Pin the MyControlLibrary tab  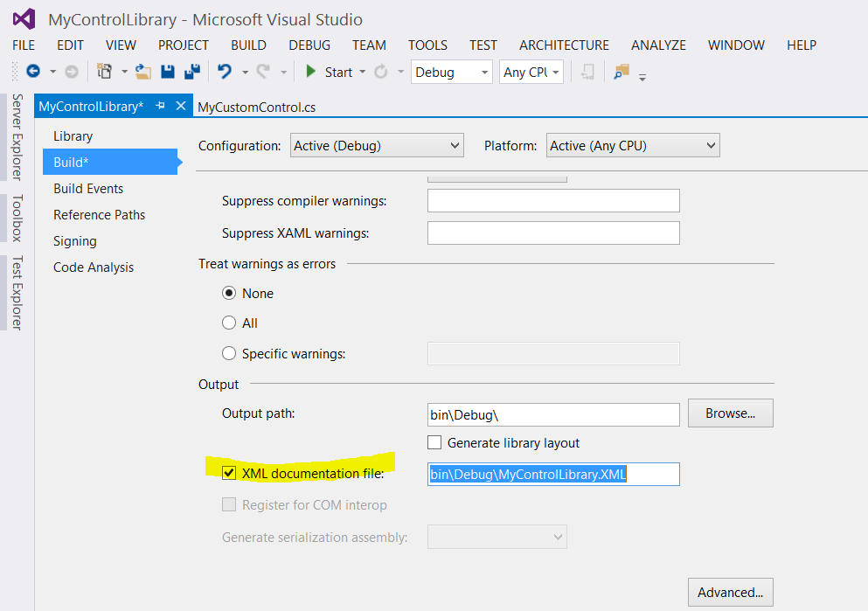pos(160,106)
